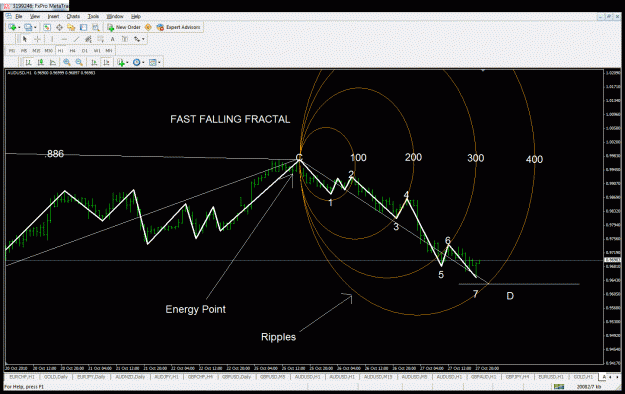Select the H1 timeframe button

61,51
